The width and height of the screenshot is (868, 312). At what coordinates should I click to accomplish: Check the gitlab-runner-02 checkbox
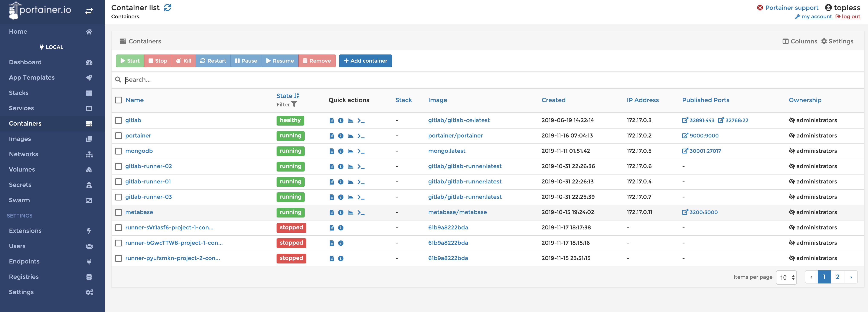[118, 166]
